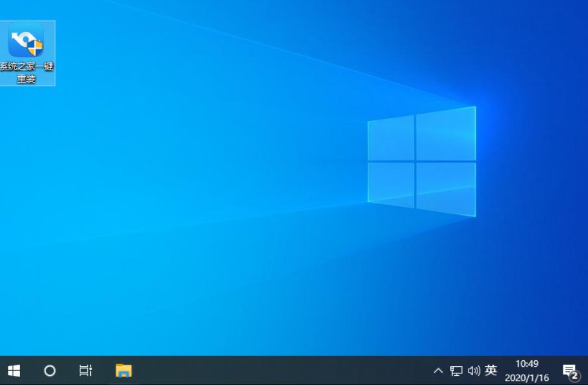Open Cortana search circle
Image resolution: width=588 pixels, height=385 pixels.
point(50,371)
